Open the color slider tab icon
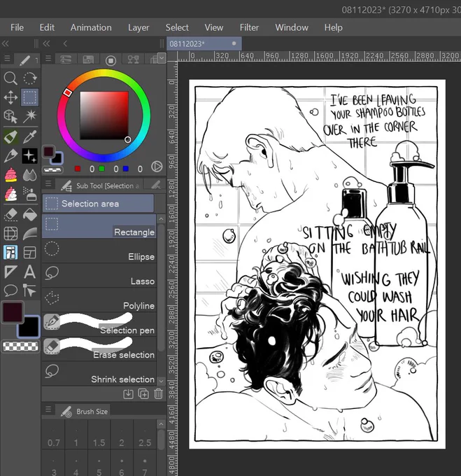 tap(66, 59)
